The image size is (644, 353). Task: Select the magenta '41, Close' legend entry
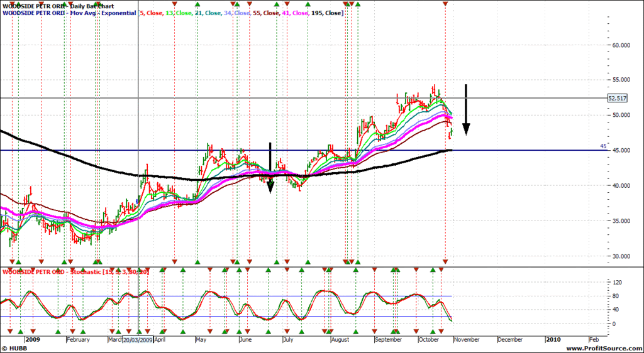(x=296, y=13)
